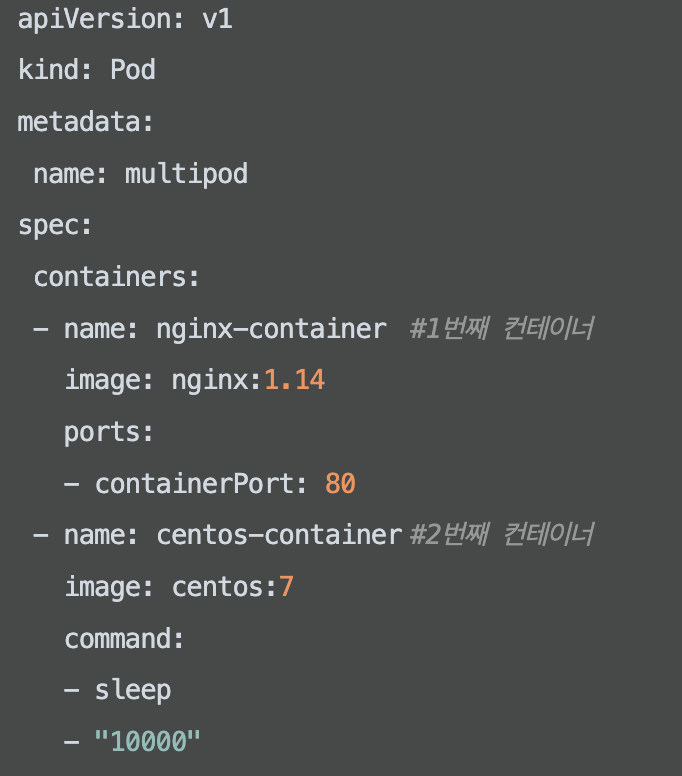This screenshot has width=682, height=776.
Task: Select the multipod name value
Action: click(x=186, y=175)
